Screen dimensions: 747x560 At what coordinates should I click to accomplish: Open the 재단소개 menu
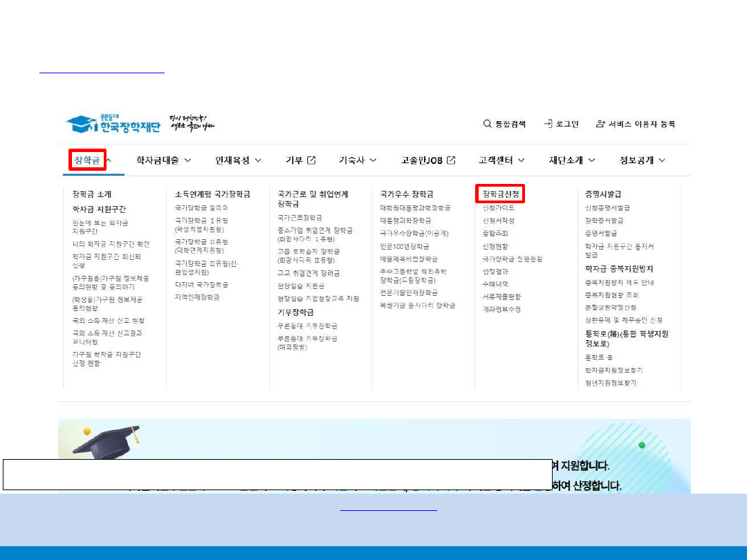591,160
